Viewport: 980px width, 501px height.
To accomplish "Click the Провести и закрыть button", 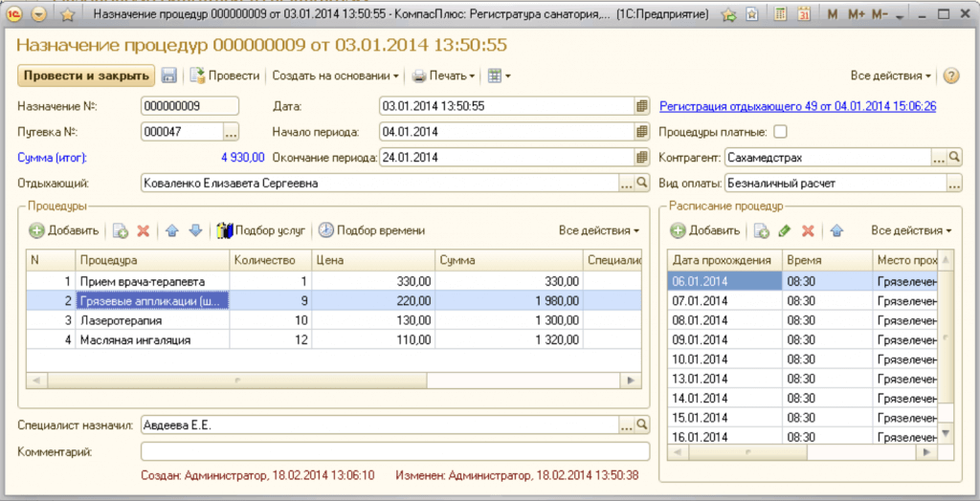I will [x=85, y=76].
